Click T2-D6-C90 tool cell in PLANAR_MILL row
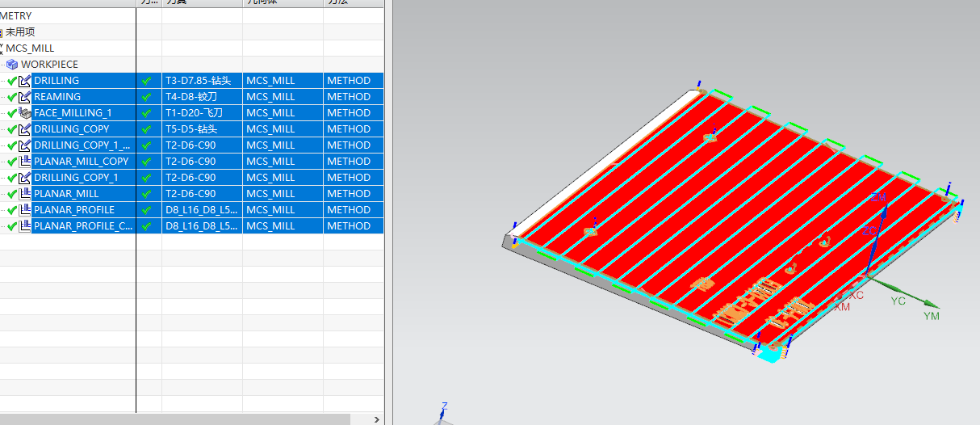980x425 pixels. (x=202, y=194)
